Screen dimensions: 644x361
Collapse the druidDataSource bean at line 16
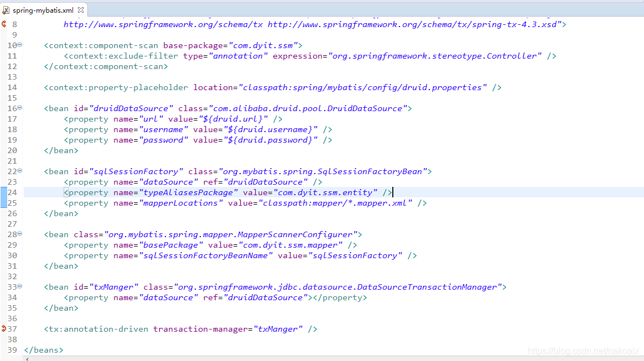pyautogui.click(x=20, y=108)
